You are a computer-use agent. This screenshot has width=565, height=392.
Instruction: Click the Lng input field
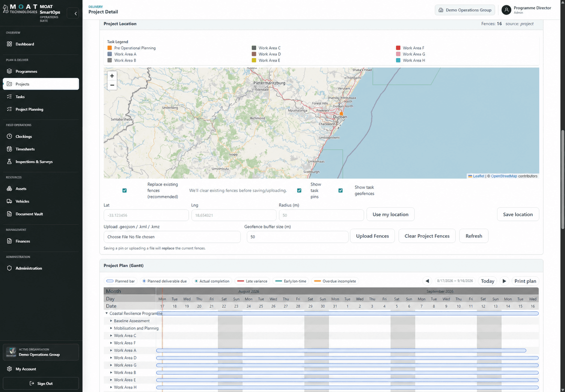234,215
